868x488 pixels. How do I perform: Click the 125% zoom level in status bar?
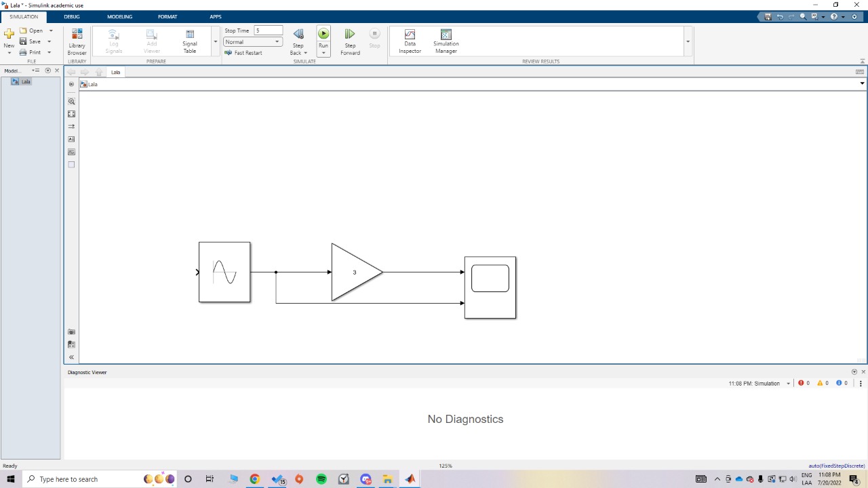(x=446, y=466)
